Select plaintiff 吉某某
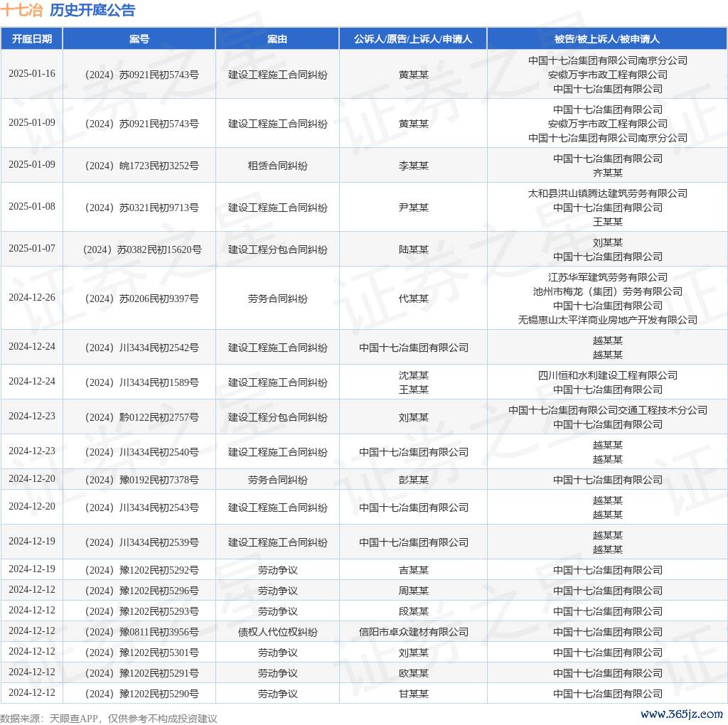The width and height of the screenshot is (728, 725). [413, 570]
